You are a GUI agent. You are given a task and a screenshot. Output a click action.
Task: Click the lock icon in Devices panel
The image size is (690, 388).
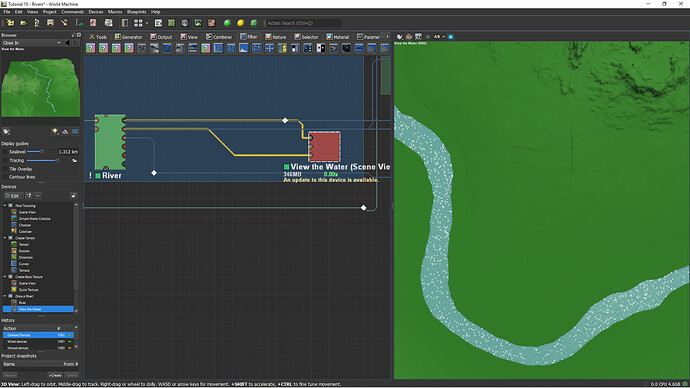coord(73,195)
